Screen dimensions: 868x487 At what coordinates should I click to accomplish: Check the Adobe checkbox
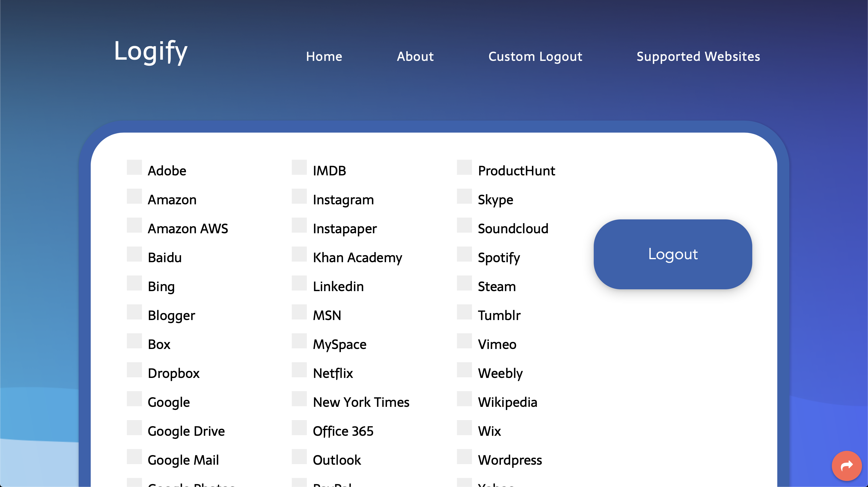pos(134,167)
